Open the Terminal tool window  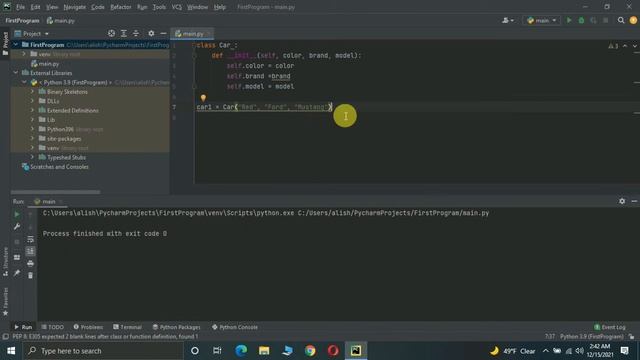(127, 327)
